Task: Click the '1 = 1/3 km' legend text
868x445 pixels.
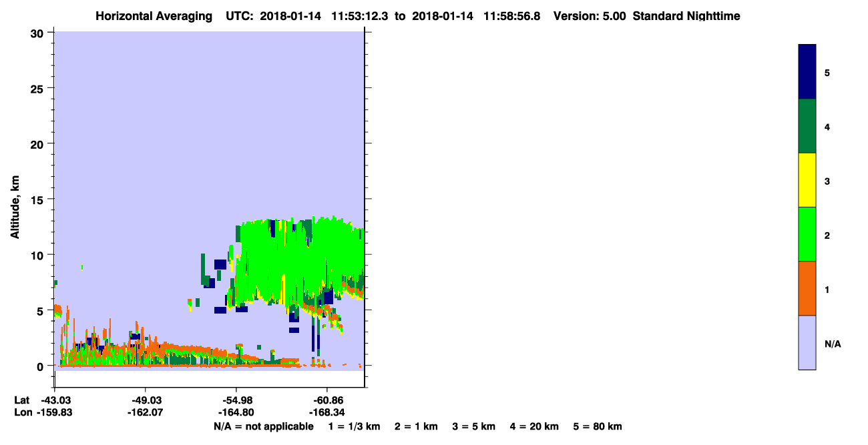Action: pos(354,426)
